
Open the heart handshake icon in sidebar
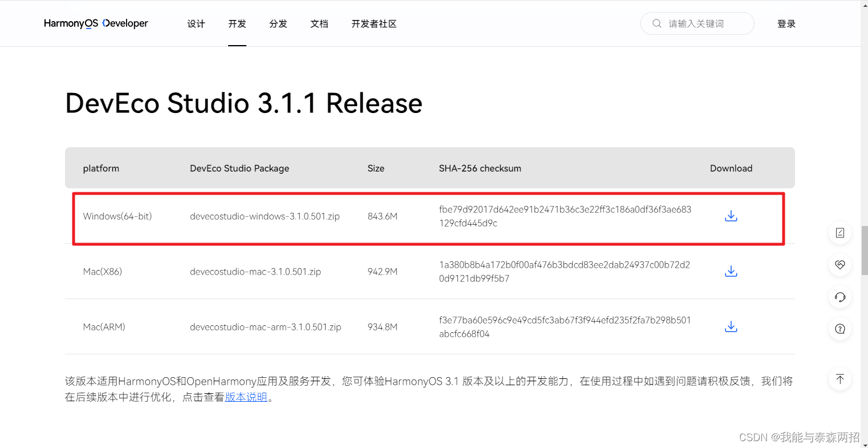click(x=840, y=264)
